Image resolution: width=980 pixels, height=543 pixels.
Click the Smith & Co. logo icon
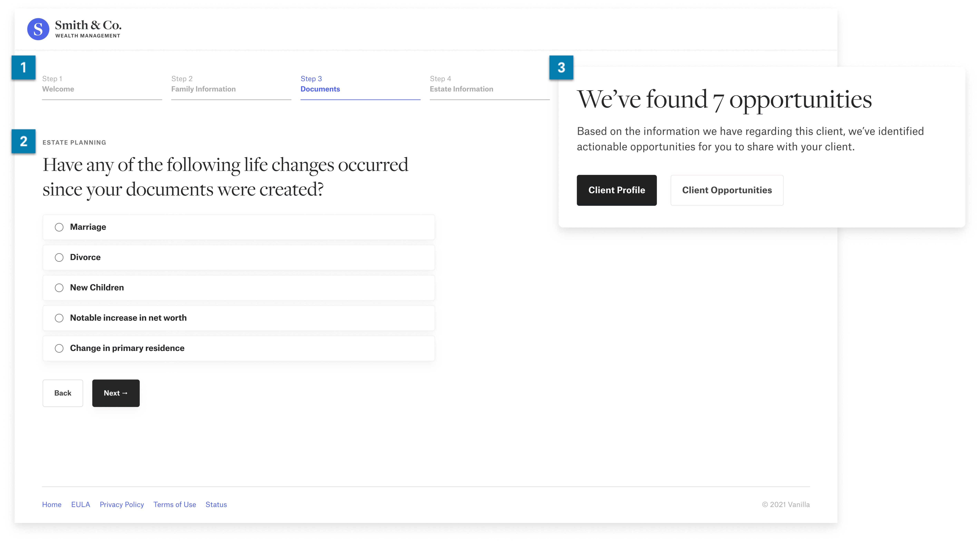click(x=38, y=29)
